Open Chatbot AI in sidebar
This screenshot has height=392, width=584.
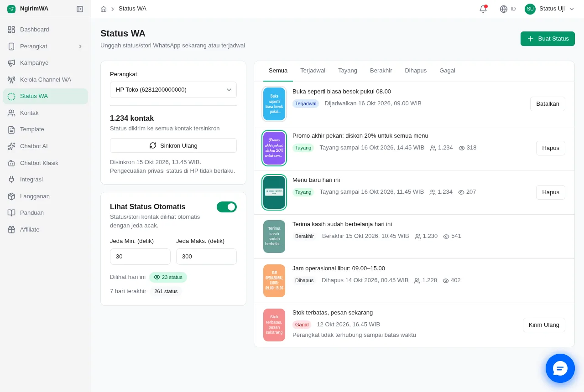pyautogui.click(x=45, y=146)
